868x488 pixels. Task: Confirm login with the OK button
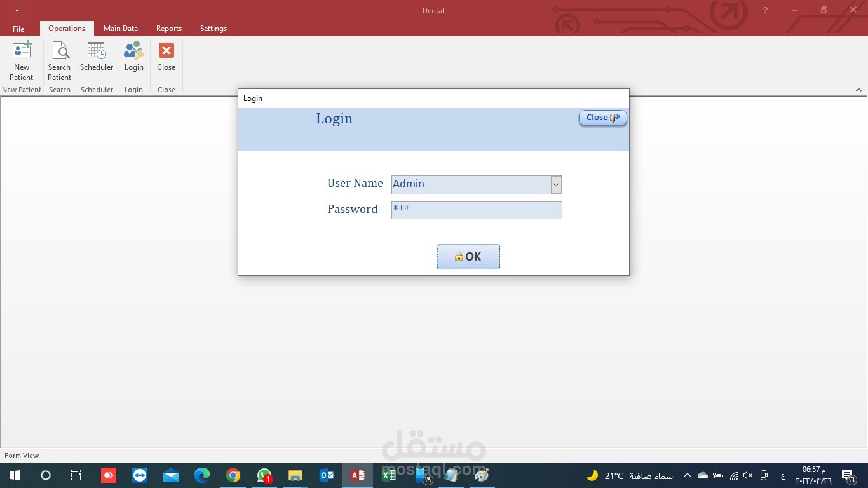(x=468, y=257)
